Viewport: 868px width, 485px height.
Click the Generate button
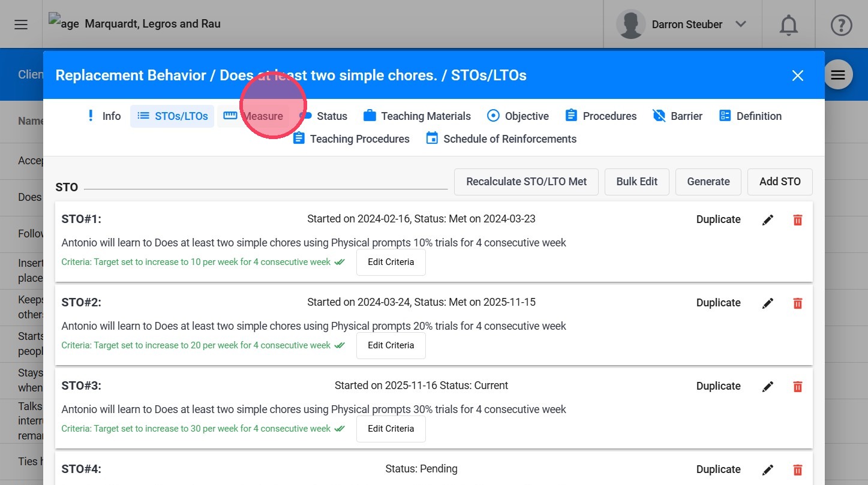pos(708,182)
